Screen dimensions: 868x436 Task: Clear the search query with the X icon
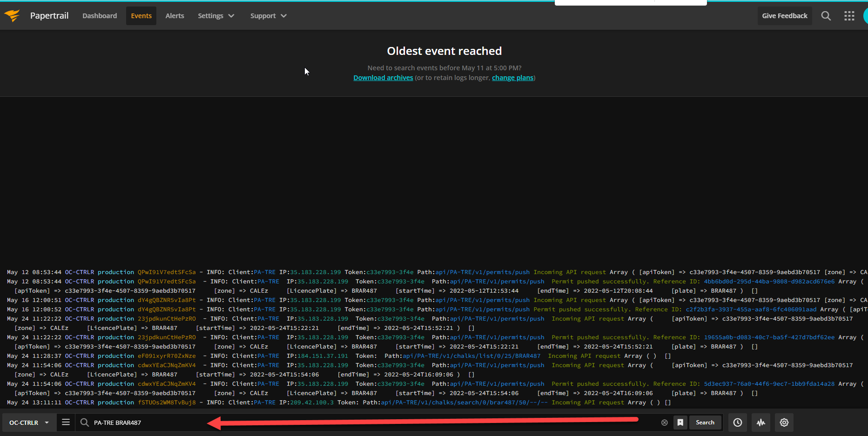pos(664,423)
